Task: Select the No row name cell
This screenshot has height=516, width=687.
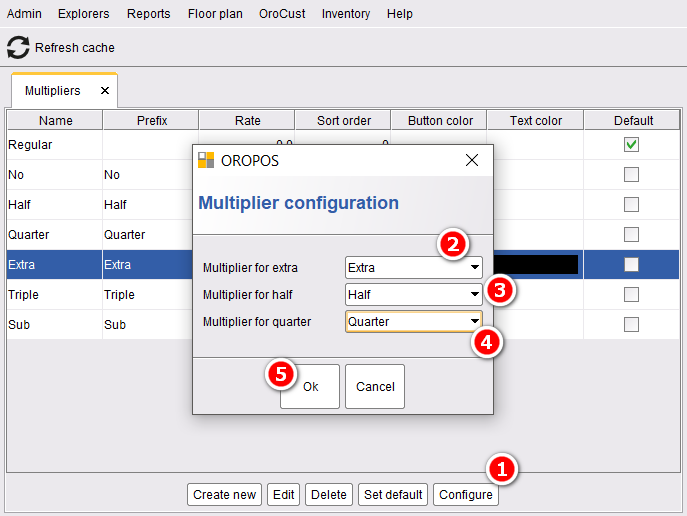Action: (x=55, y=174)
